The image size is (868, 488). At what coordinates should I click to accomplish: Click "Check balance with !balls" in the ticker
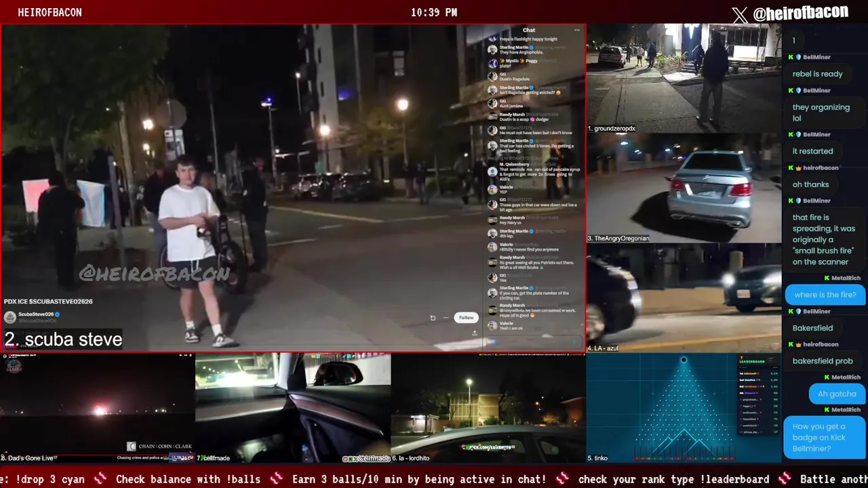188,479
